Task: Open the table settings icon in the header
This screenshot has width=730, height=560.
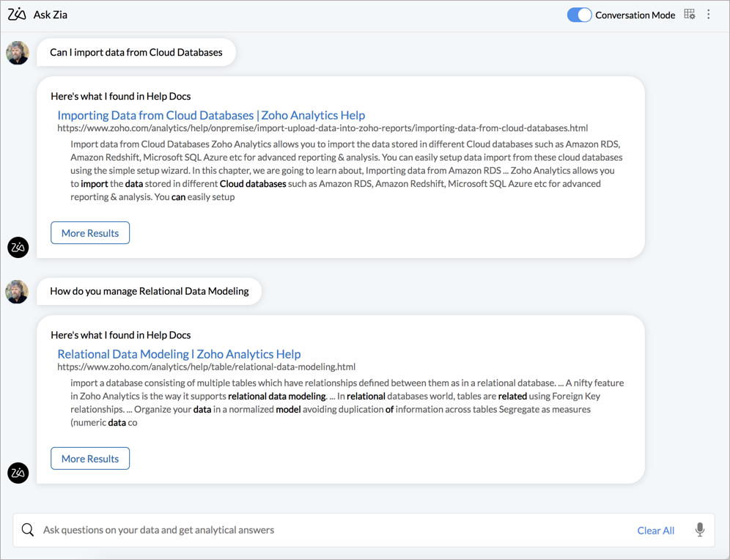Action: click(x=690, y=15)
